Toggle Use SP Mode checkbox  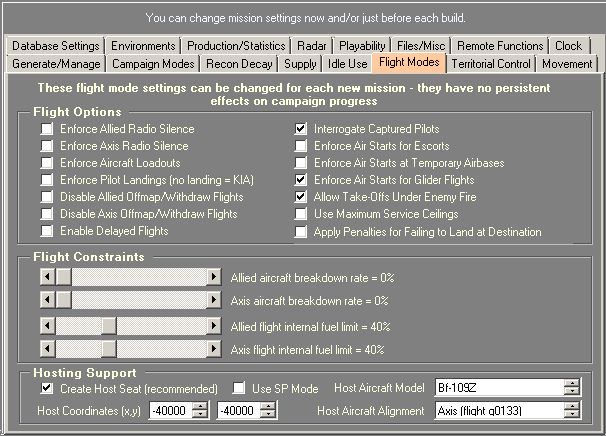[x=240, y=388]
